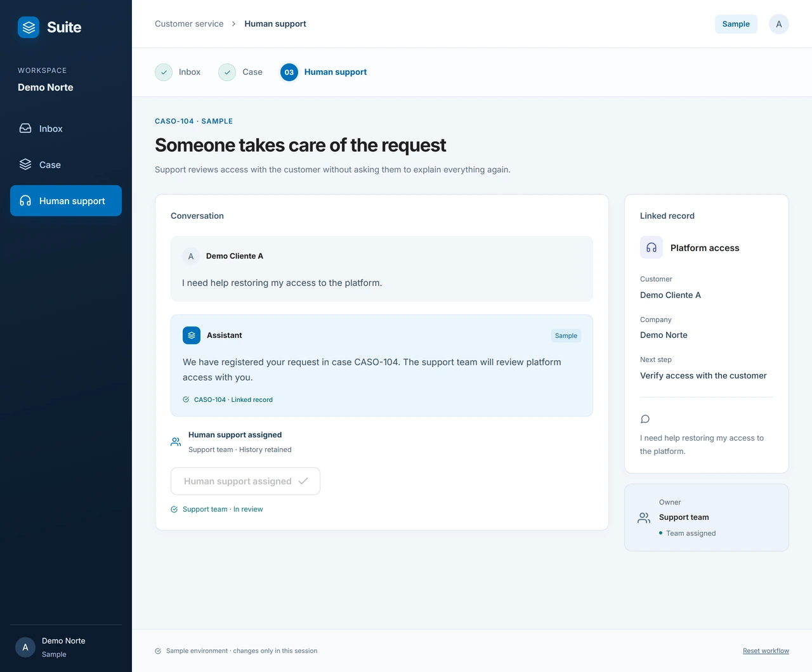Click Support team owner name

pyautogui.click(x=684, y=517)
